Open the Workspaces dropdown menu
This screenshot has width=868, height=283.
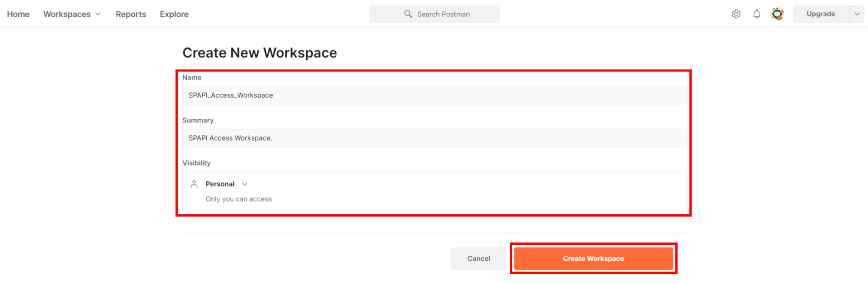pyautogui.click(x=72, y=14)
